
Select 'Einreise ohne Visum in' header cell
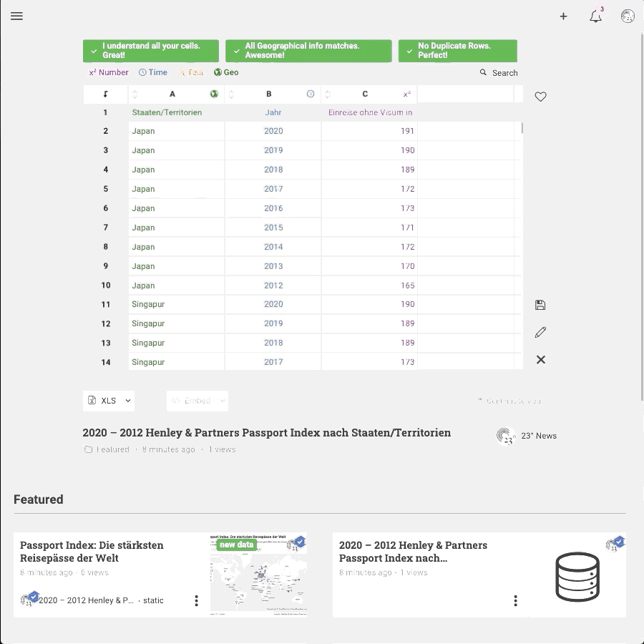point(369,112)
